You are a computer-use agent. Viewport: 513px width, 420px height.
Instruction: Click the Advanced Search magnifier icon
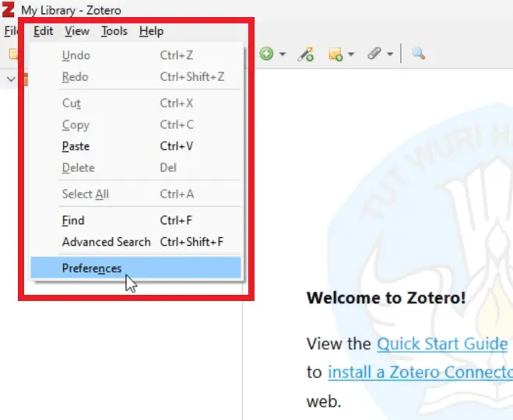tap(419, 53)
